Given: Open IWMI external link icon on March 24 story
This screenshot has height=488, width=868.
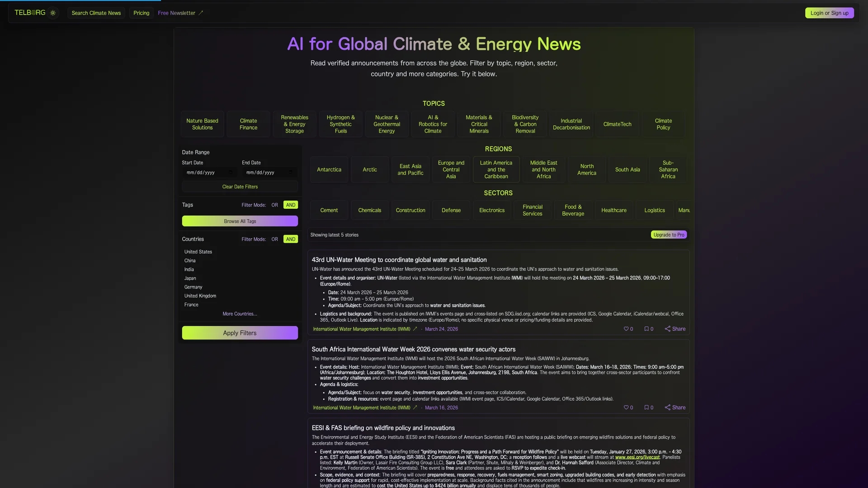Looking at the screenshot, I should pyautogui.click(x=415, y=329).
